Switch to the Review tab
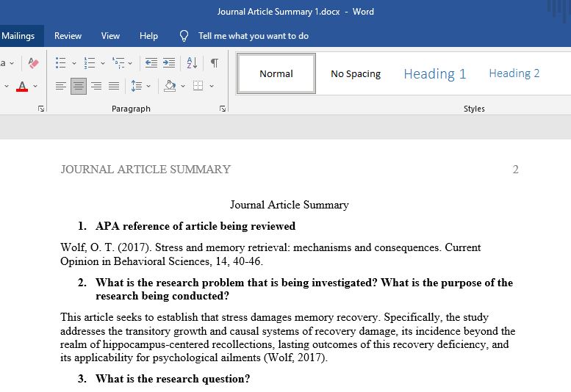 tap(68, 36)
